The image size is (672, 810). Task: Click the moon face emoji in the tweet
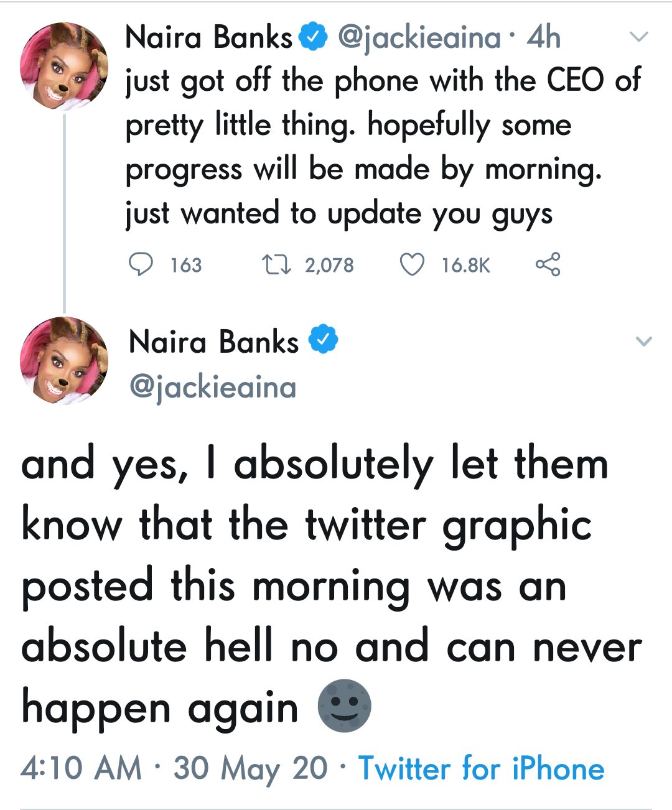[x=344, y=706]
